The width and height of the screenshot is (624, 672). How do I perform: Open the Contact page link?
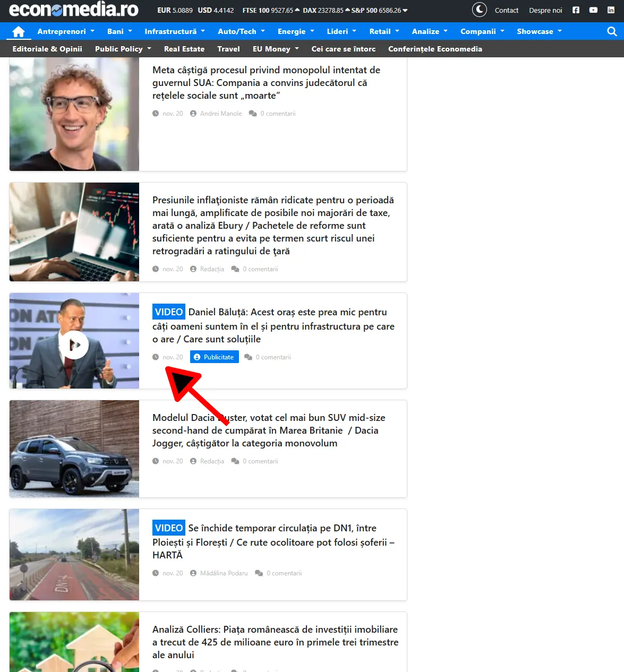click(x=506, y=10)
